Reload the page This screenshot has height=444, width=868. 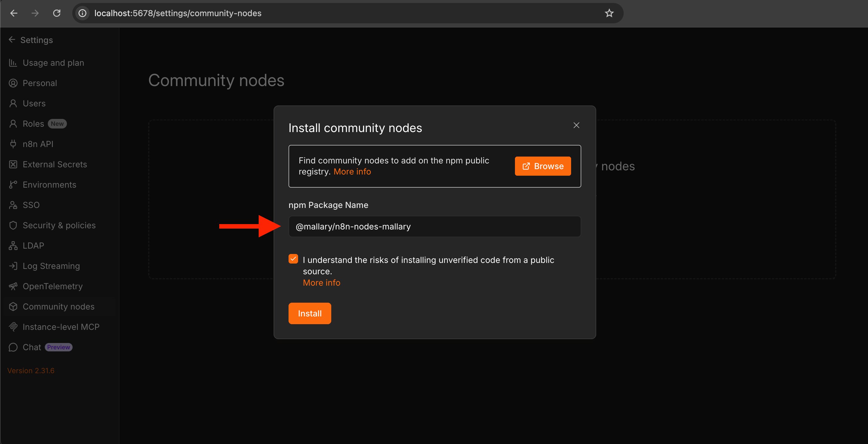coord(57,13)
